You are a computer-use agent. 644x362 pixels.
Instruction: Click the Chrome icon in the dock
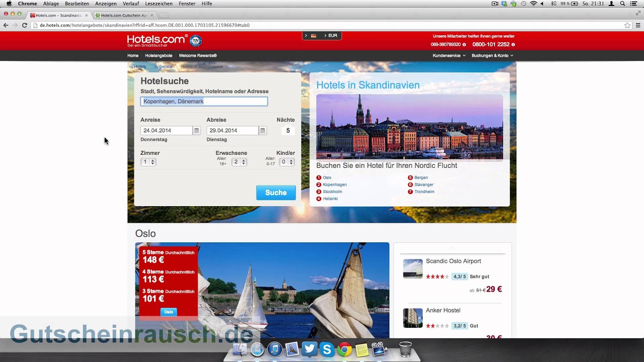click(x=345, y=349)
